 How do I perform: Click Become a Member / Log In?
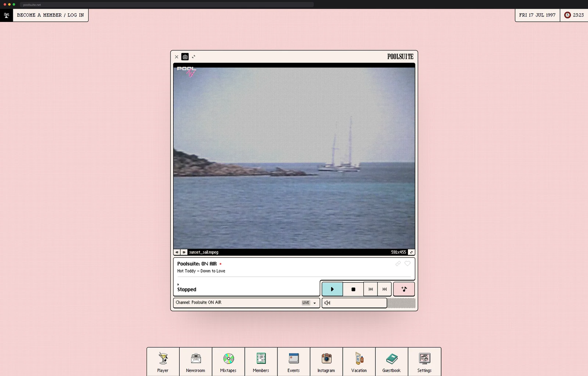point(50,15)
